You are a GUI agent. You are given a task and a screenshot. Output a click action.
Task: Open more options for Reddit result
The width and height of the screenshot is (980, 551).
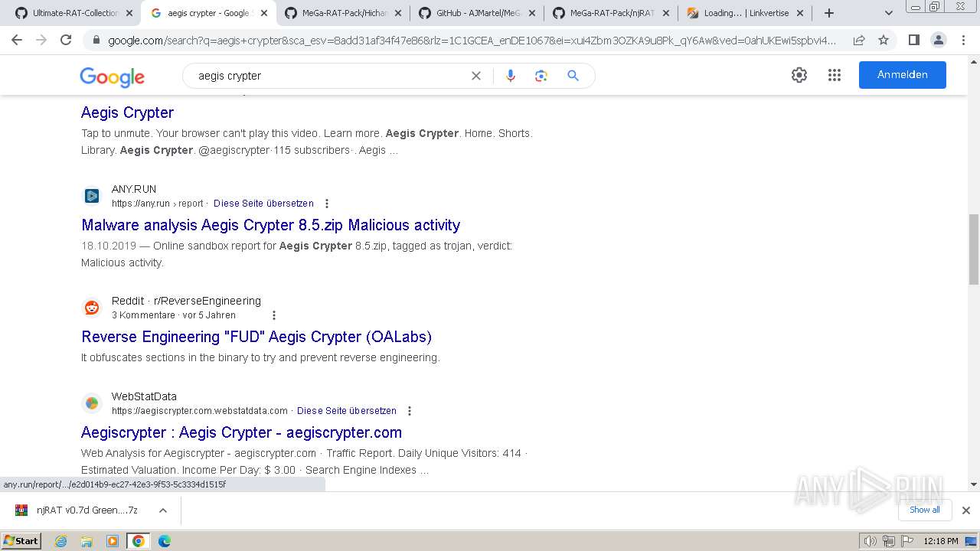(274, 315)
